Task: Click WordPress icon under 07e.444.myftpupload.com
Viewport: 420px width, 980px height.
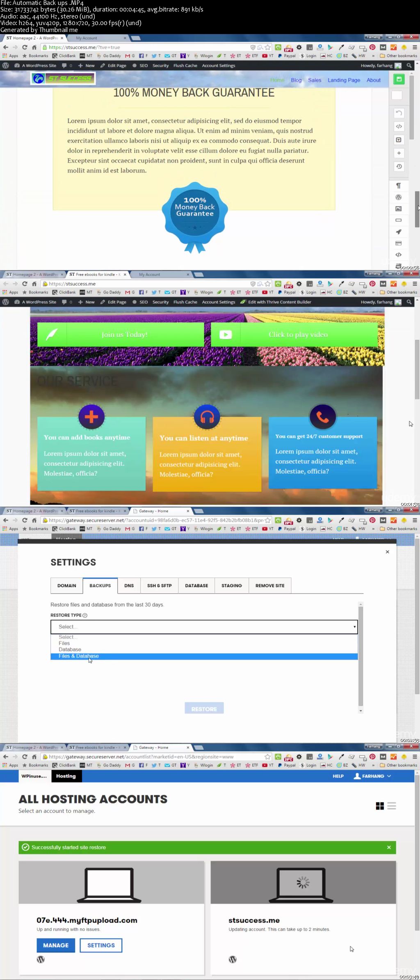Action: coord(41,959)
